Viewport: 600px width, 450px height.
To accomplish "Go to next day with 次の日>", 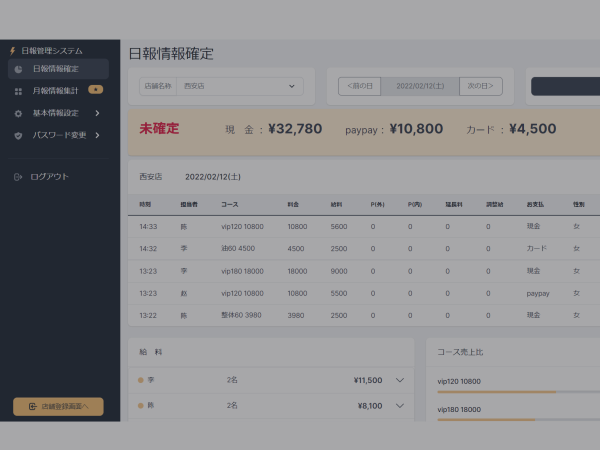I will [x=480, y=86].
